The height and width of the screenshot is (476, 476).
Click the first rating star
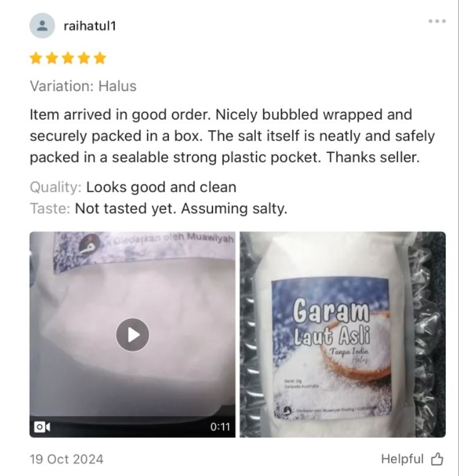(36, 58)
